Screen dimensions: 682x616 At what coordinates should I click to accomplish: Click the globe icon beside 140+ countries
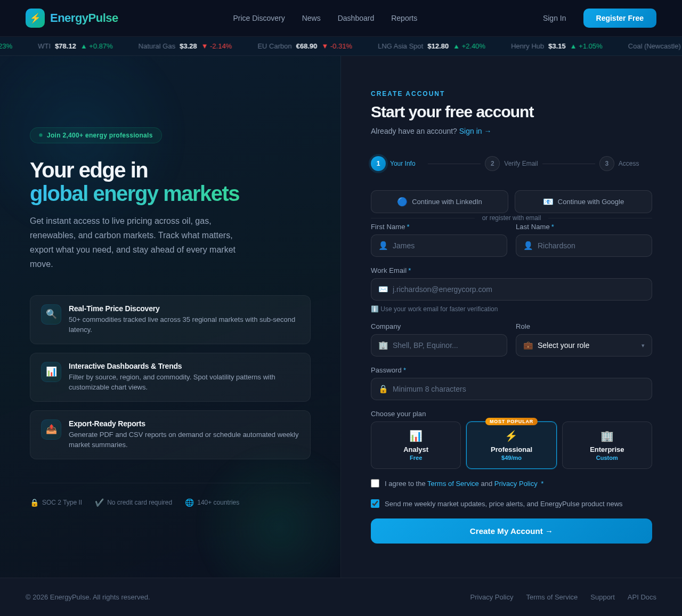tap(189, 502)
